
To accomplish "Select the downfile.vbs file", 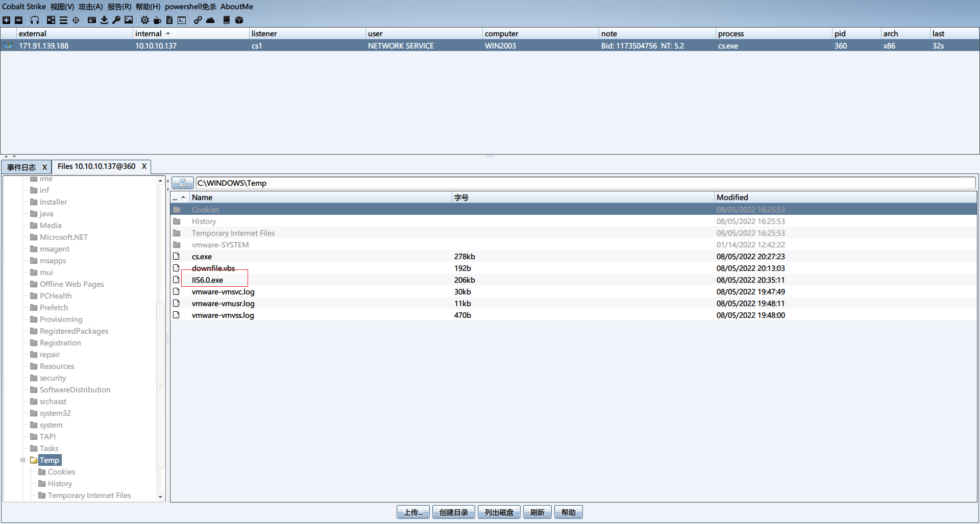I will pyautogui.click(x=573, y=268).
